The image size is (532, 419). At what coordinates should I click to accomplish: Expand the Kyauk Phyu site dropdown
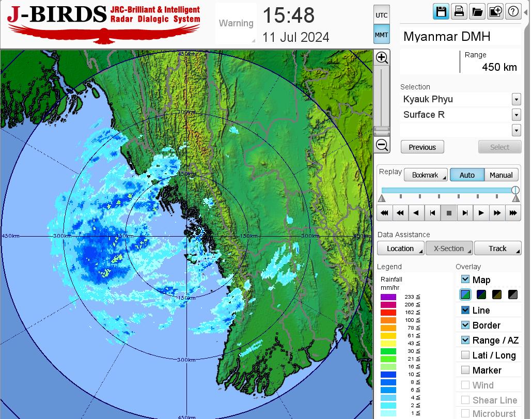[516, 99]
